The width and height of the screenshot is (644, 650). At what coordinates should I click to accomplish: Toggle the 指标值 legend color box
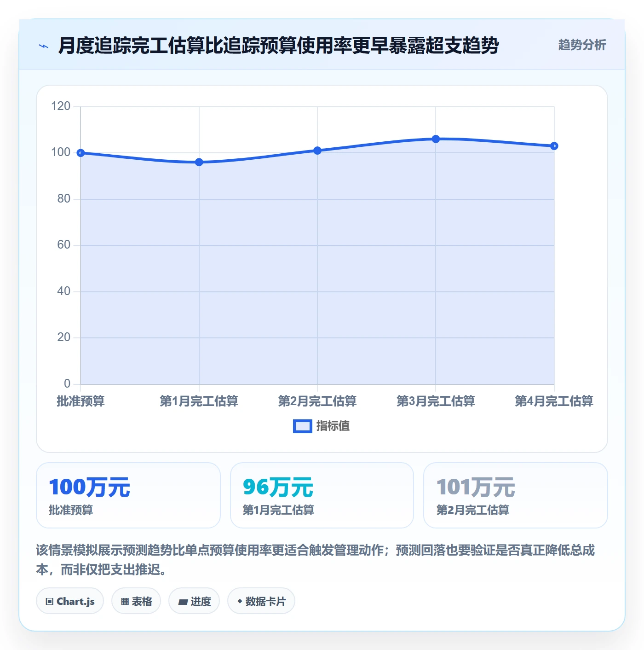303,426
